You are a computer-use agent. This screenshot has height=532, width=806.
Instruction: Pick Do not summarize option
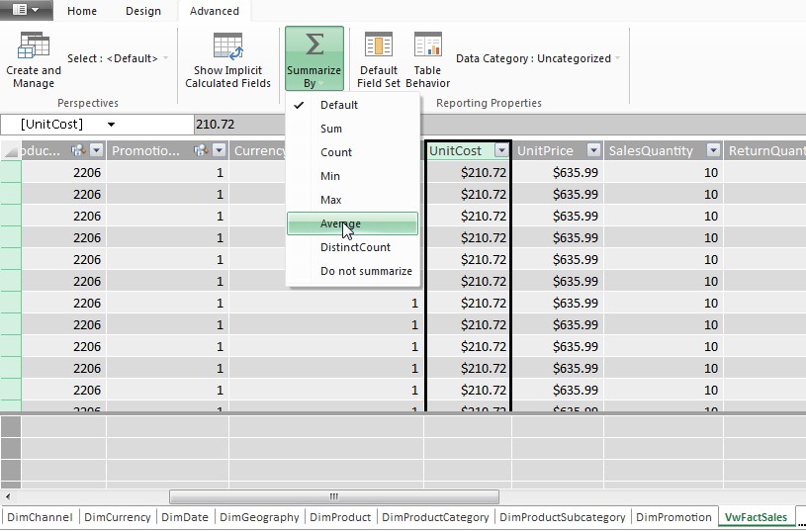pyautogui.click(x=366, y=271)
